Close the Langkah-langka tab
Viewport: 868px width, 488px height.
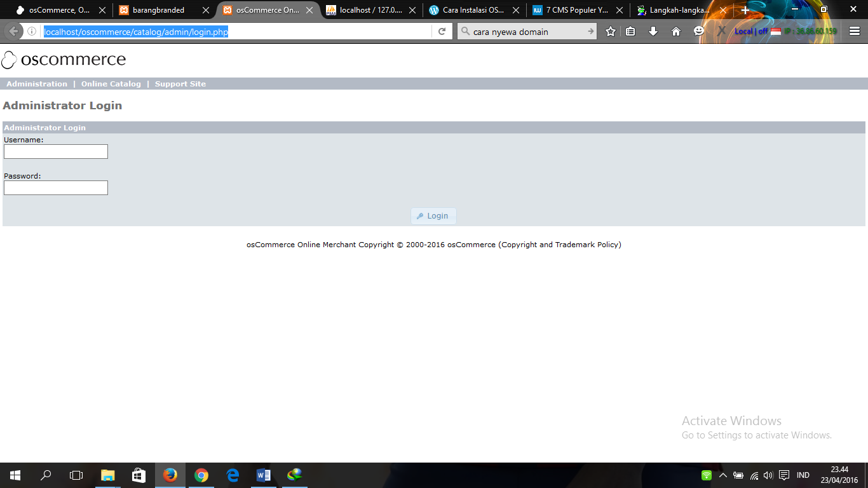(x=722, y=10)
